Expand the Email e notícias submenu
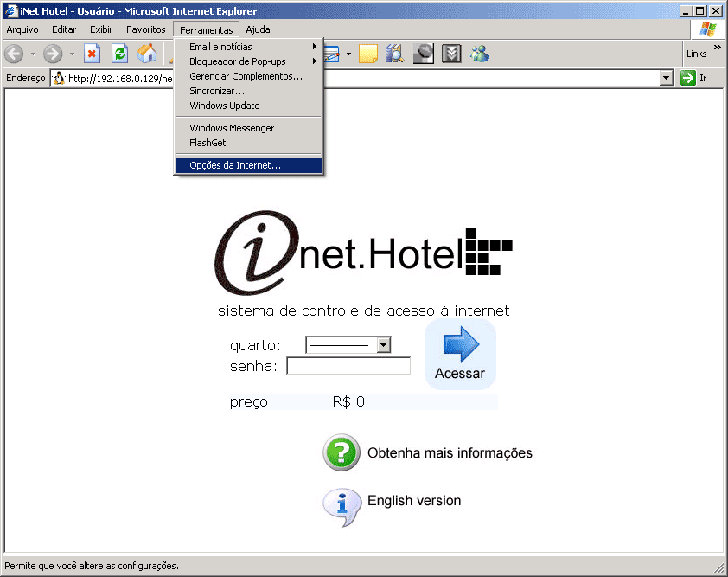 [x=248, y=47]
